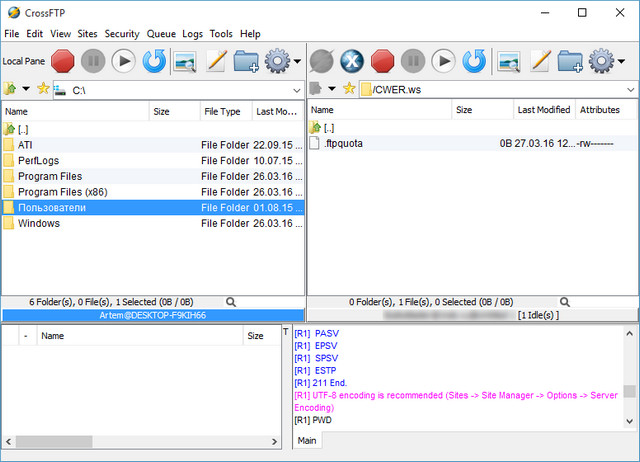Click the remote pane parent folder icon
The width and height of the screenshot is (640, 462).
tap(316, 88)
